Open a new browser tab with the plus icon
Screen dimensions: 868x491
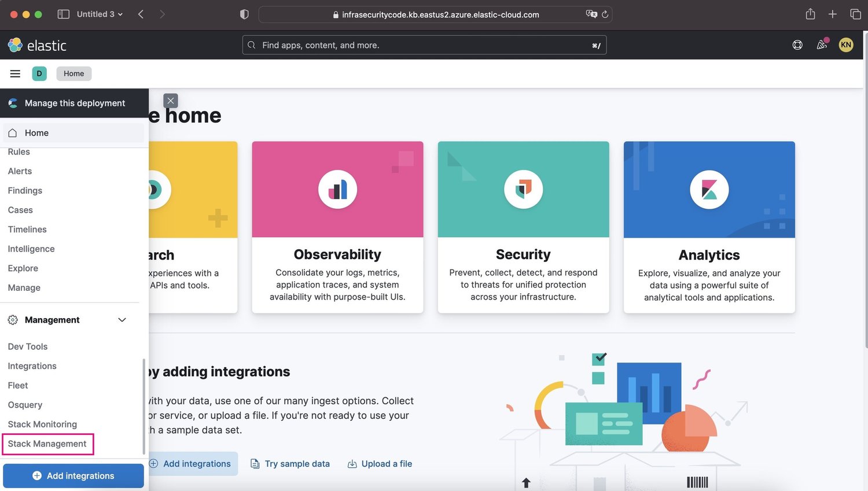[832, 14]
